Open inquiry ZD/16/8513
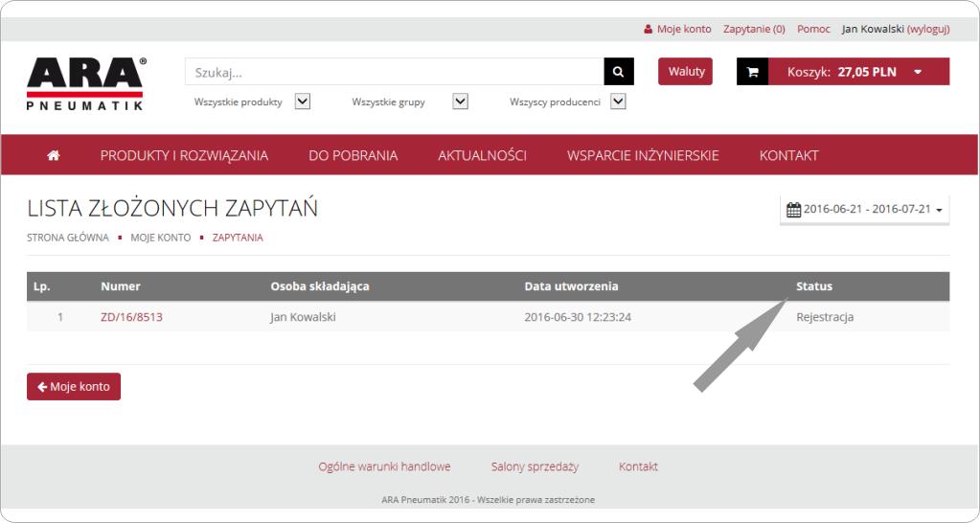Screen dimensions: 980x523 (x=131, y=317)
